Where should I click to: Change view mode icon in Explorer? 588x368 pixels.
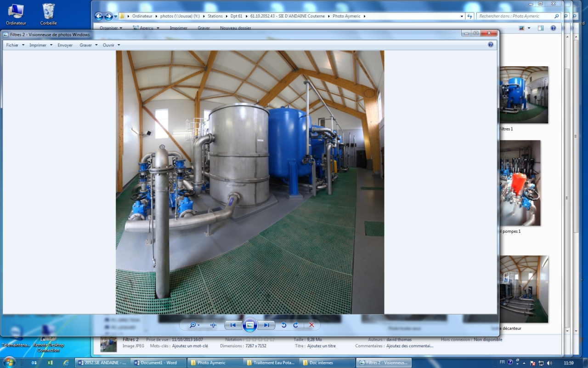(522, 28)
